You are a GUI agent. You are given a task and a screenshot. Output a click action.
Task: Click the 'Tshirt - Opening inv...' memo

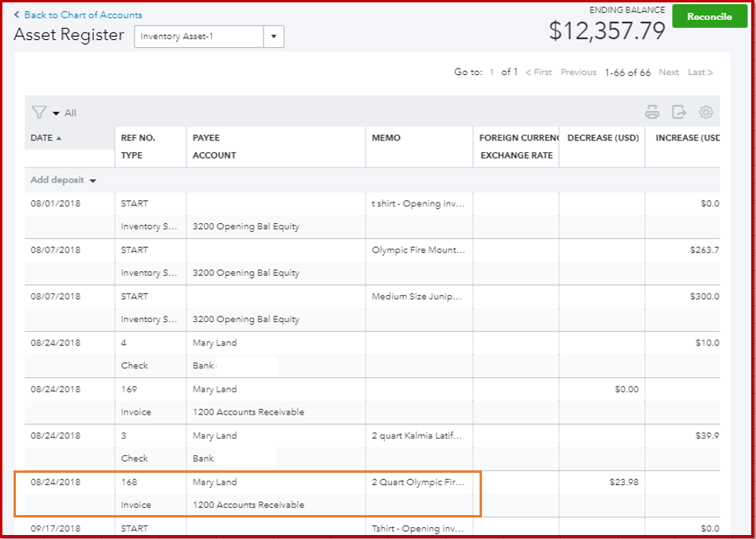coord(418,529)
